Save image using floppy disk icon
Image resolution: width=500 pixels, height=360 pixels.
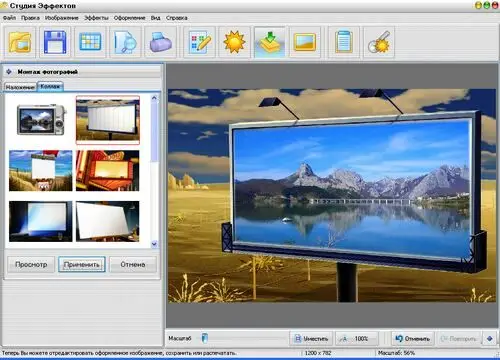(55, 42)
